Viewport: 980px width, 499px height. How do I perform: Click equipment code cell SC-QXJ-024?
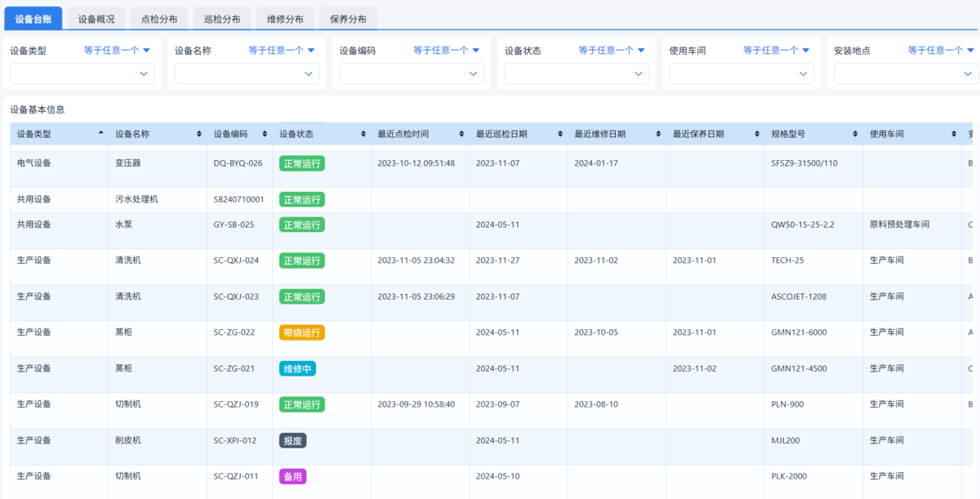pyautogui.click(x=236, y=261)
